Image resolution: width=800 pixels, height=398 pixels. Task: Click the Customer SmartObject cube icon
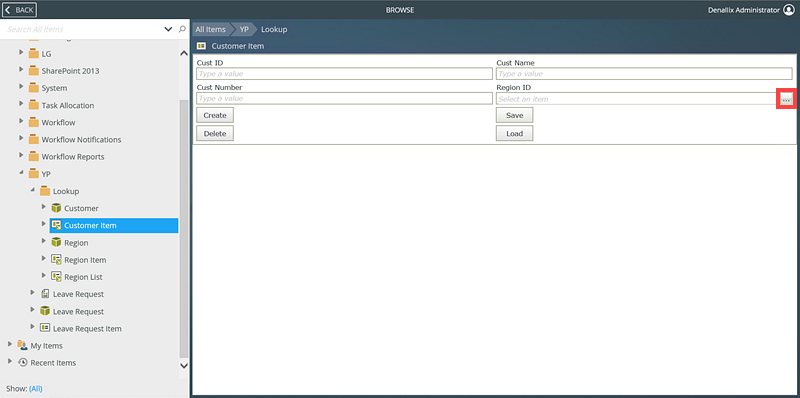click(56, 208)
